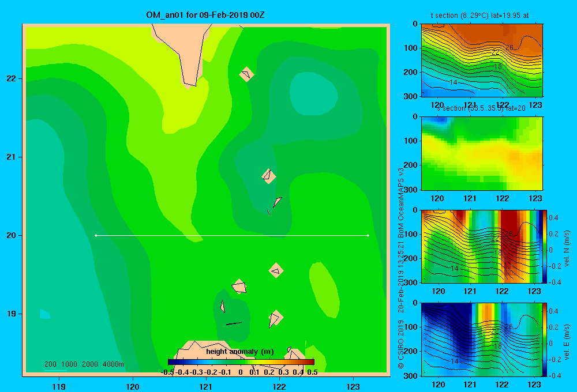Click the vel. N (m/s) axis label
The image size is (577, 392).
click(567, 248)
